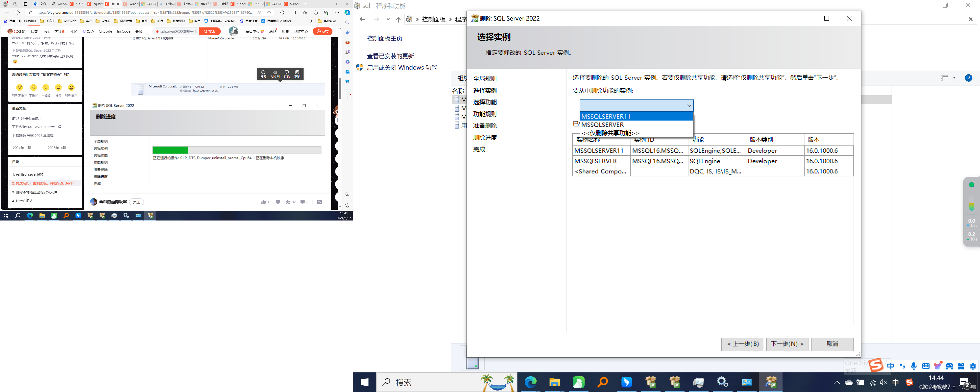Like the article with the thumbs-up icon

(x=263, y=202)
